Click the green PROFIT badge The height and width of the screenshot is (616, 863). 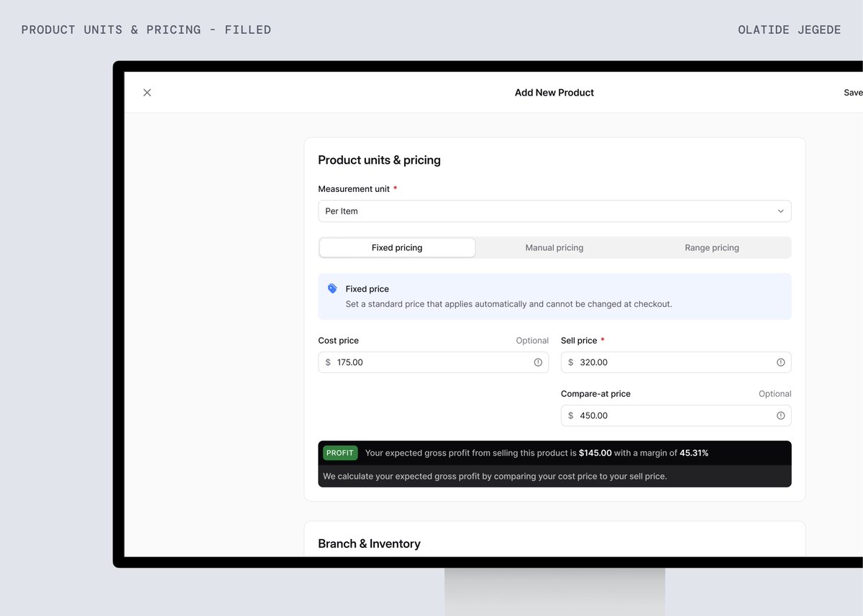point(340,453)
